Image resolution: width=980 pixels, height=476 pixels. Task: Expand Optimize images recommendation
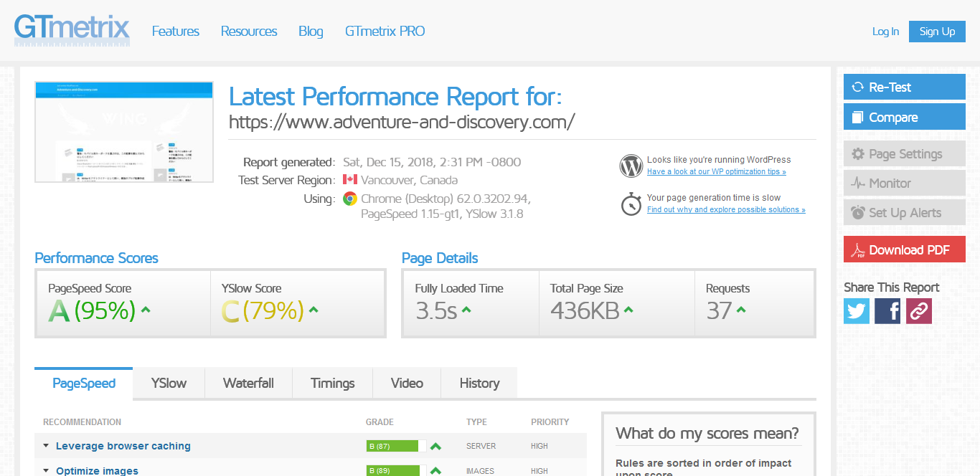(46, 471)
